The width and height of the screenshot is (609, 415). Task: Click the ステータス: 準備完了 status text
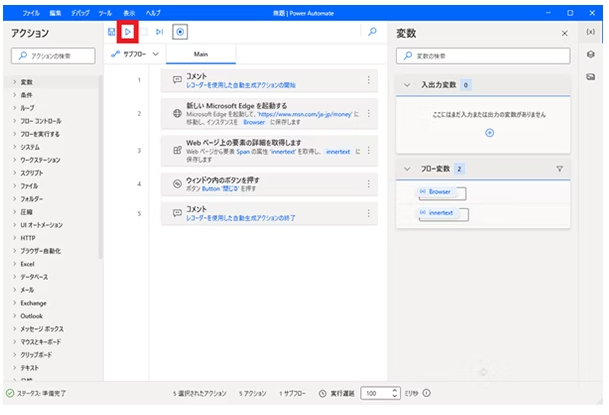tap(41, 394)
